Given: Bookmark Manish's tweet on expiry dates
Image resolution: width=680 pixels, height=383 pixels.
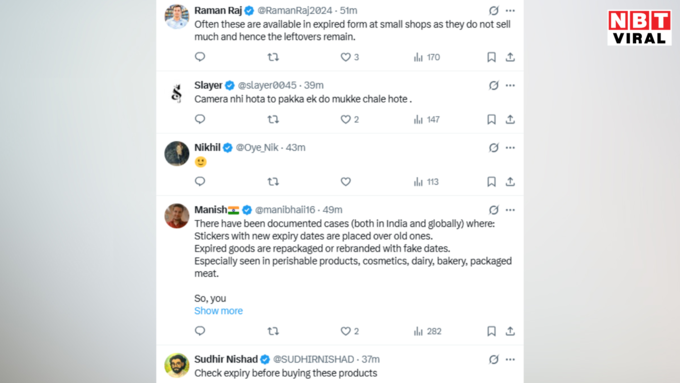Looking at the screenshot, I should click(491, 331).
